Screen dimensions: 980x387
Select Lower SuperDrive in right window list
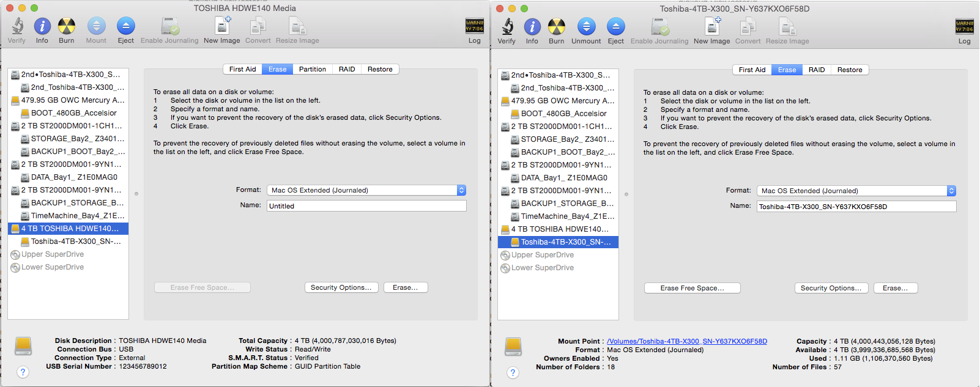pos(558,268)
